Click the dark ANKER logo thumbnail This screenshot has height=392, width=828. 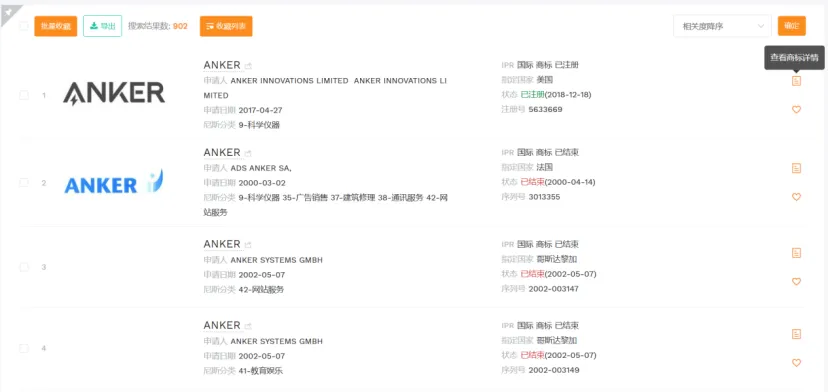tap(114, 94)
